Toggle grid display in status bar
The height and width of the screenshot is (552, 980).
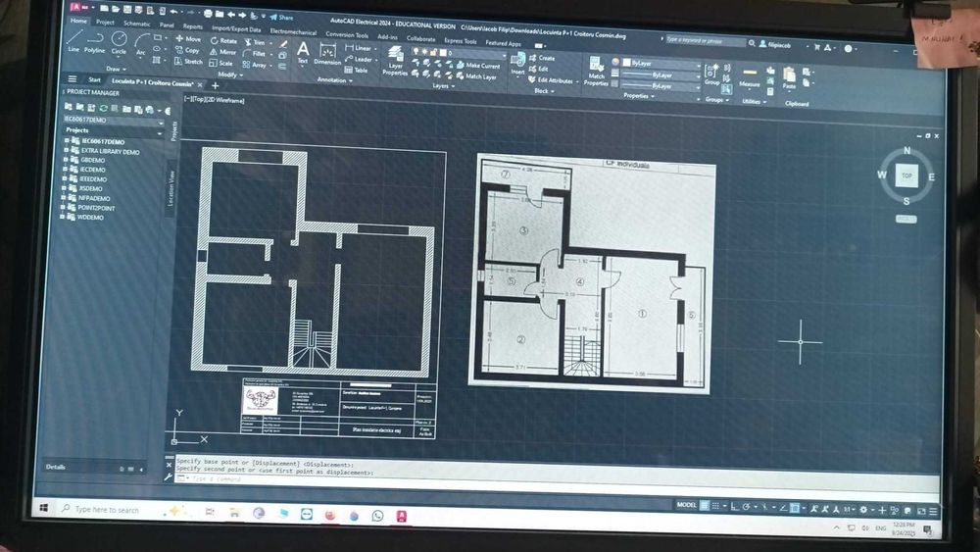[705, 505]
